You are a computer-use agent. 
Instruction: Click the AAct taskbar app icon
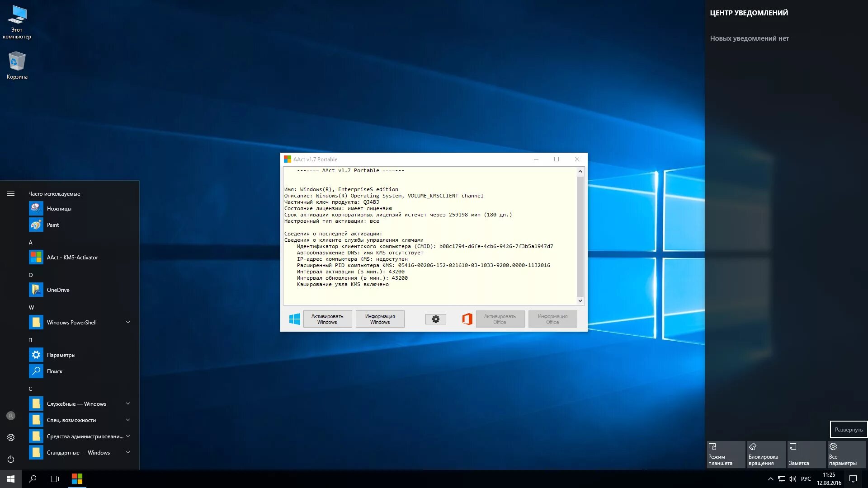click(77, 479)
